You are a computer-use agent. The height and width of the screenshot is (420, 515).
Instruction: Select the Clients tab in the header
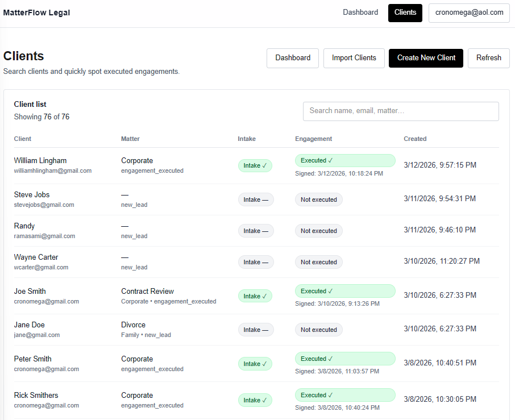(405, 13)
